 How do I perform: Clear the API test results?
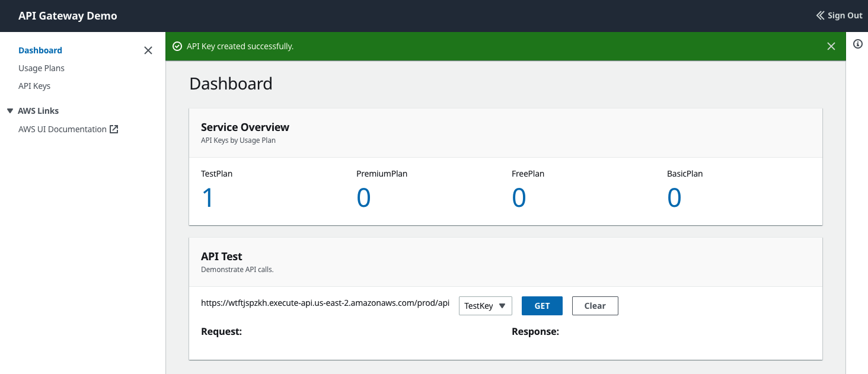(595, 306)
